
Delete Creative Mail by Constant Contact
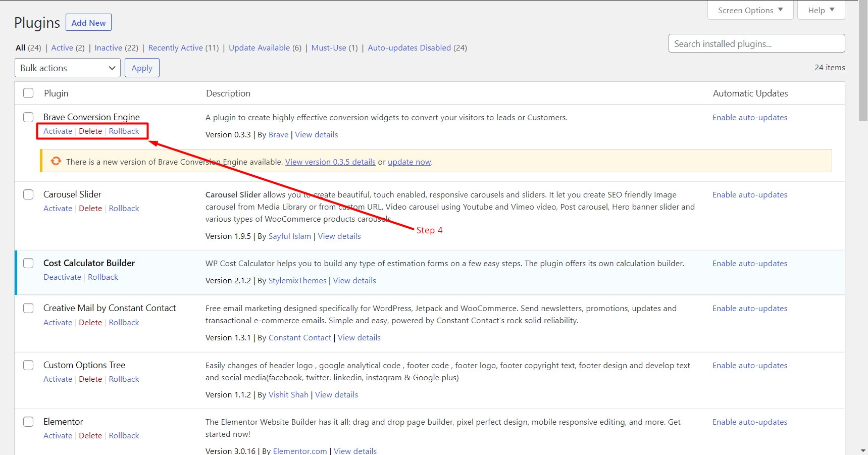coord(90,322)
